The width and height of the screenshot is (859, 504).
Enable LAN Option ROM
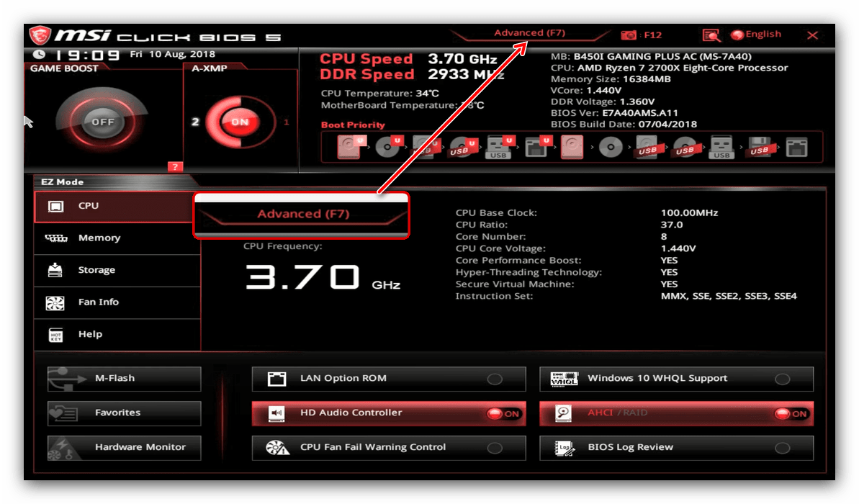coord(495,379)
